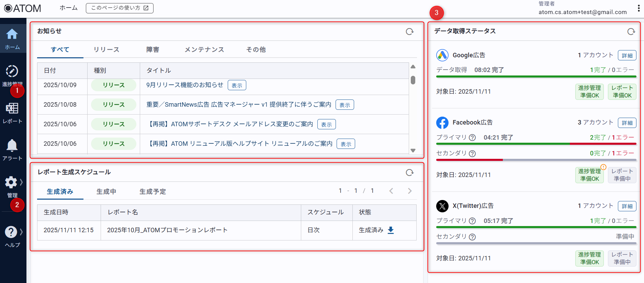Refresh the データ取得ステータス panel
The height and width of the screenshot is (283, 644).
631,32
